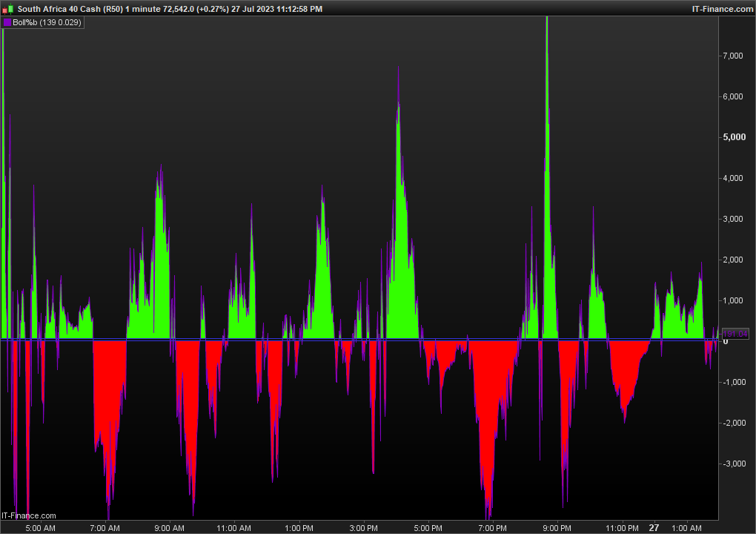This screenshot has width=756, height=534.
Task: Click the 7,000 price axis label
Action: coord(733,56)
